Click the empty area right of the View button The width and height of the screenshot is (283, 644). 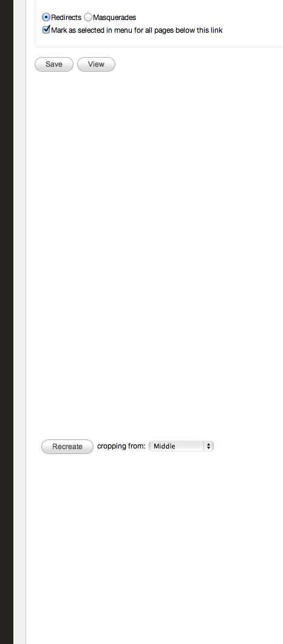197,64
